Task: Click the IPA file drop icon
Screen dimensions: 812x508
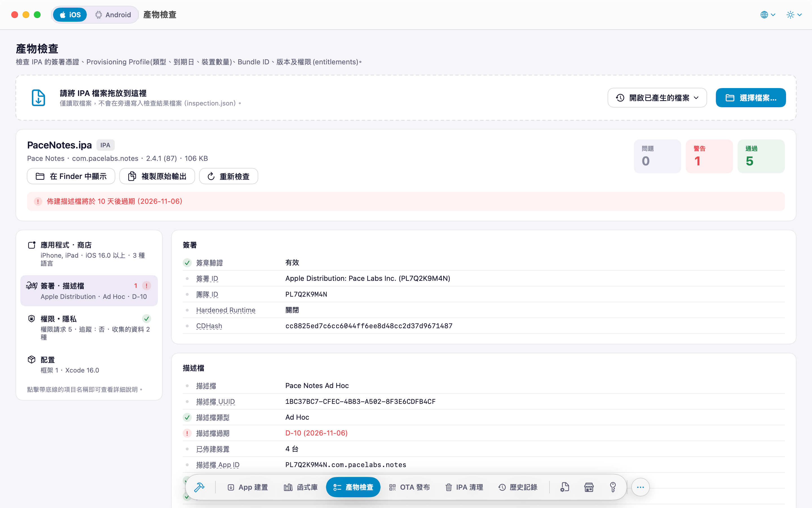Action: (38, 98)
